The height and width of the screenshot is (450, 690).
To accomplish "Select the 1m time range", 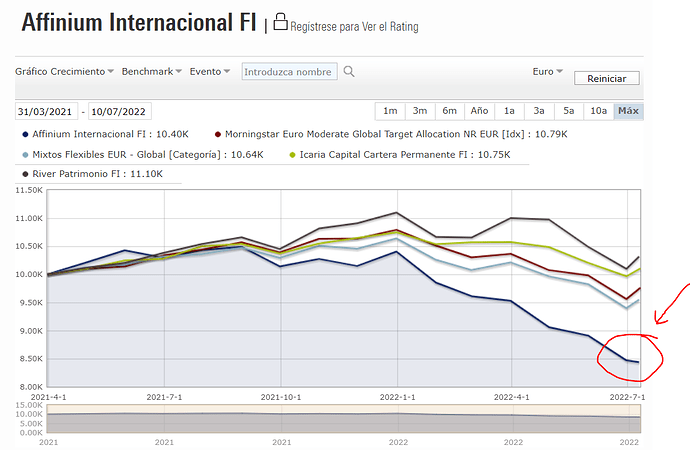I will tap(390, 111).
